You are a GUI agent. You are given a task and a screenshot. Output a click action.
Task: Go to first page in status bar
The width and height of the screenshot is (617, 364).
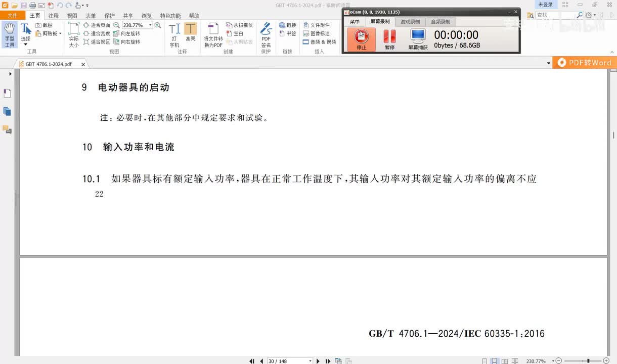(252, 361)
